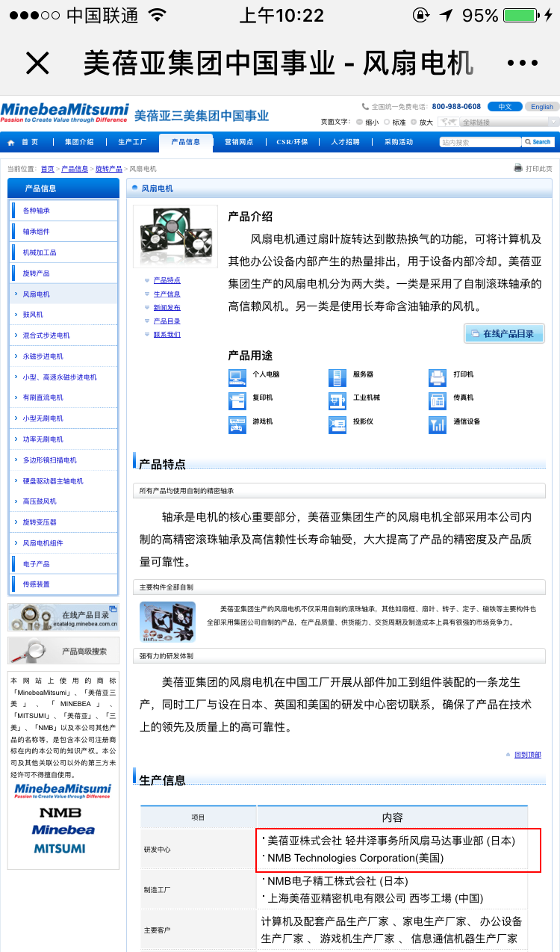The width and height of the screenshot is (560, 952).
Task: Open the CSR/环保 navigation tab
Action: [x=292, y=142]
